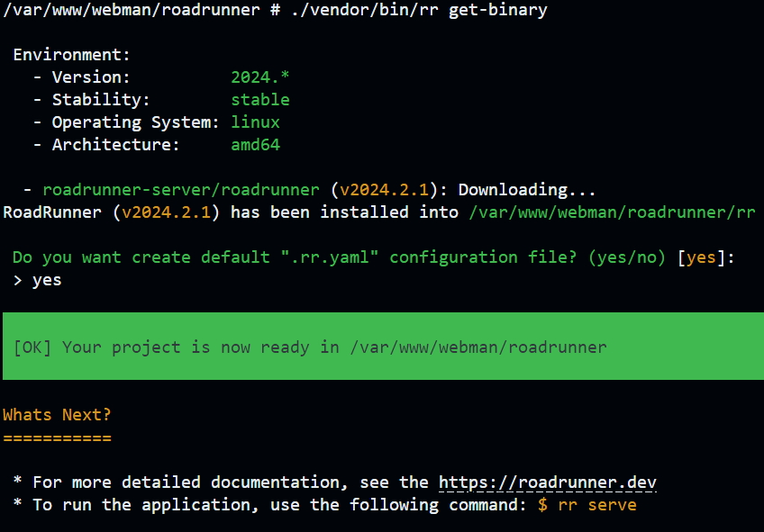Click 'roadrunner-server/roadrunner' package name

pos(181,190)
